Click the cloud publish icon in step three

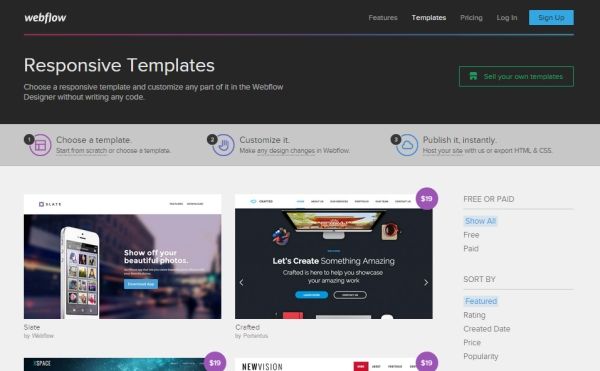point(407,145)
